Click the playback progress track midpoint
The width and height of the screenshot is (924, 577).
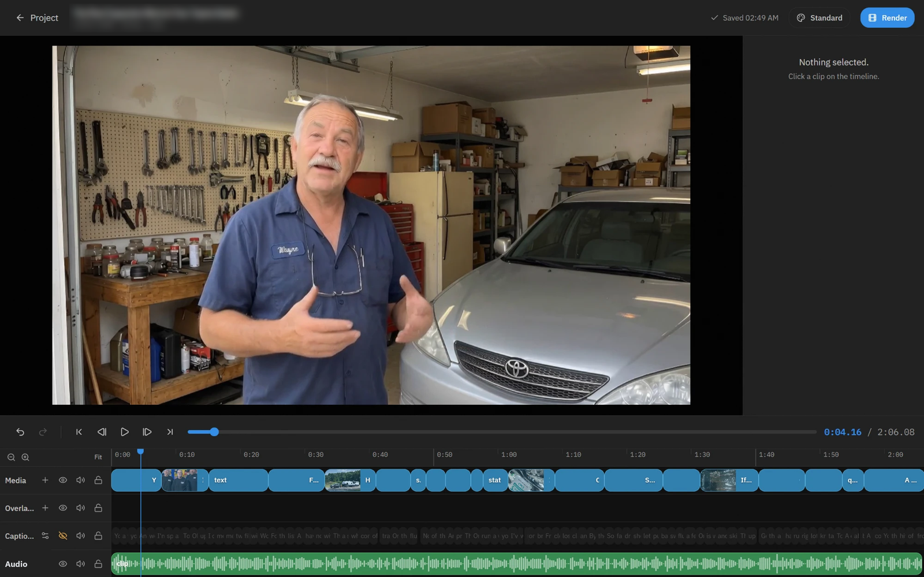click(x=502, y=432)
